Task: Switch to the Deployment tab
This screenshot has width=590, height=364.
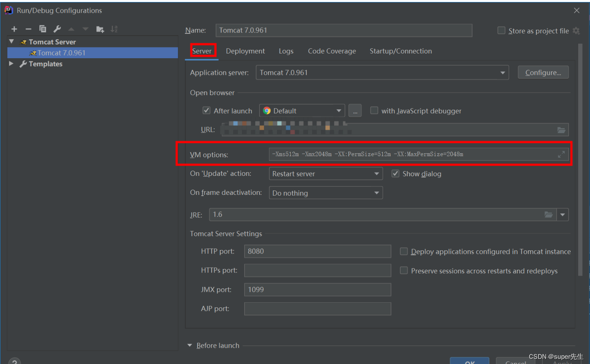Action: tap(245, 51)
